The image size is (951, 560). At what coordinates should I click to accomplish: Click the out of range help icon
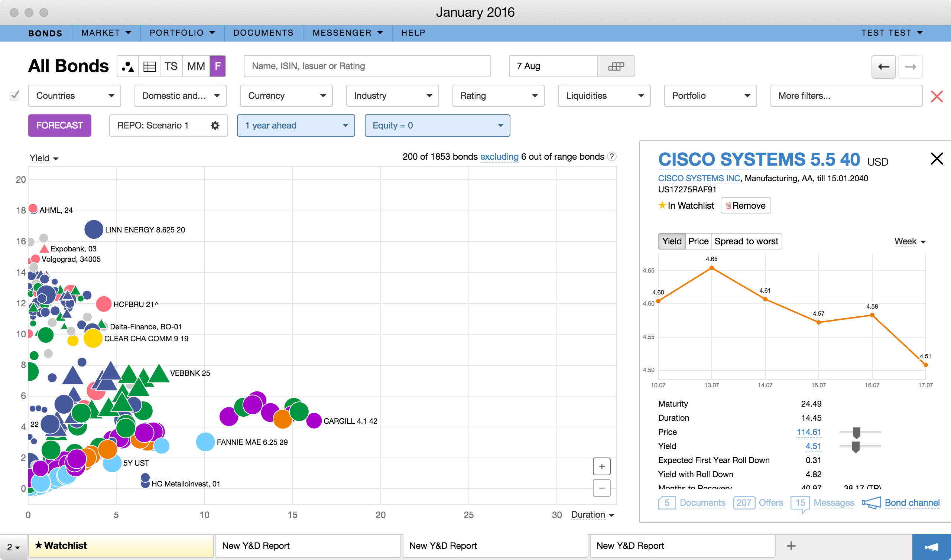(612, 156)
